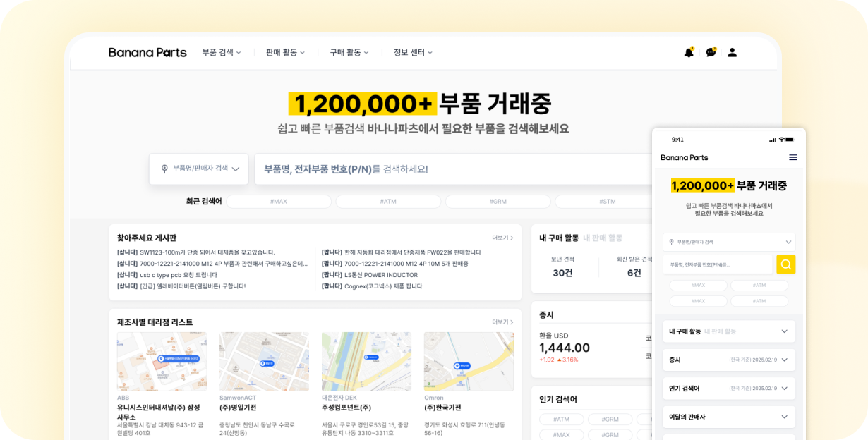Screen dimensions: 868x440
Task: Expand the mobile 인기 검색어 section
Action: pyautogui.click(x=729, y=389)
